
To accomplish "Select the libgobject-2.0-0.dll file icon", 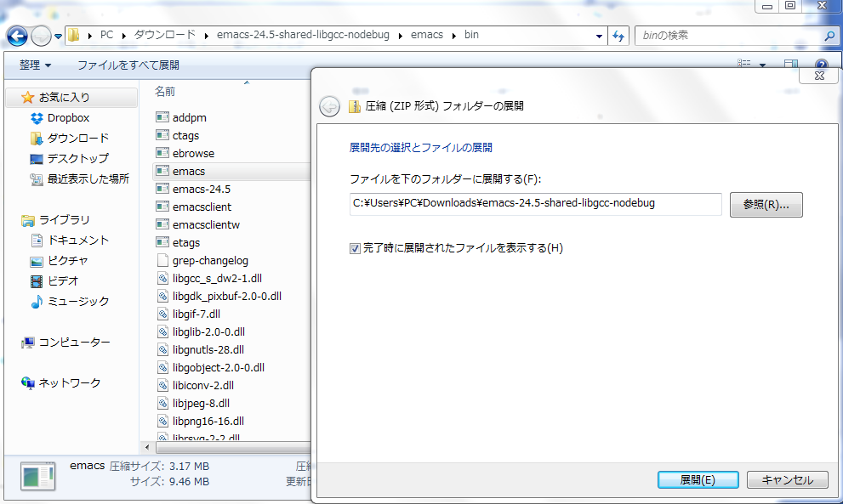I will coord(162,367).
